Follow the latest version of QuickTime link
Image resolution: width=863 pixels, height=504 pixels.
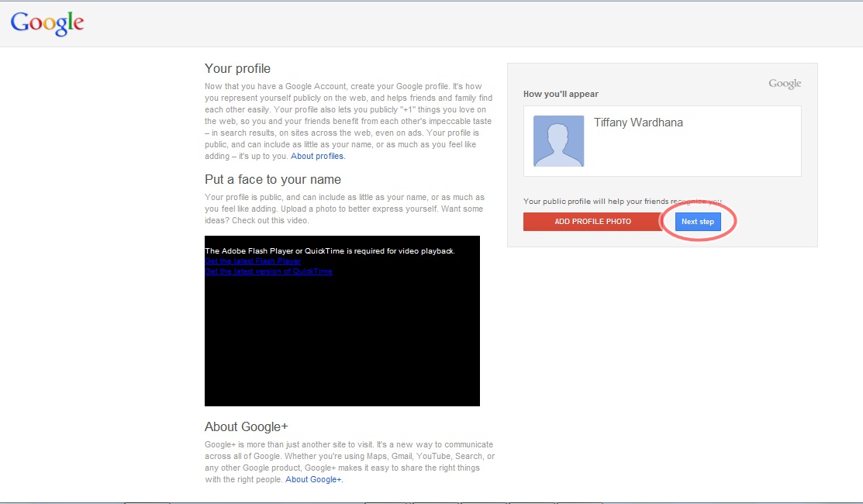click(x=268, y=271)
